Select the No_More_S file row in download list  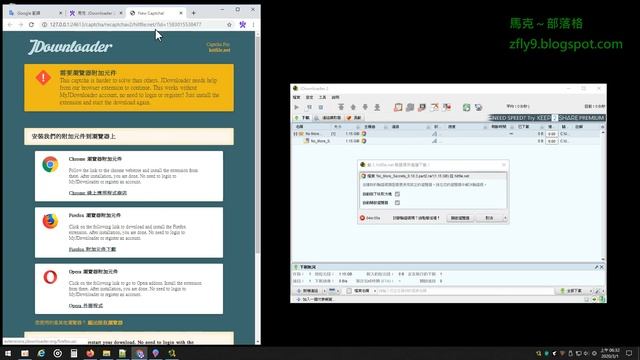coord(447,141)
